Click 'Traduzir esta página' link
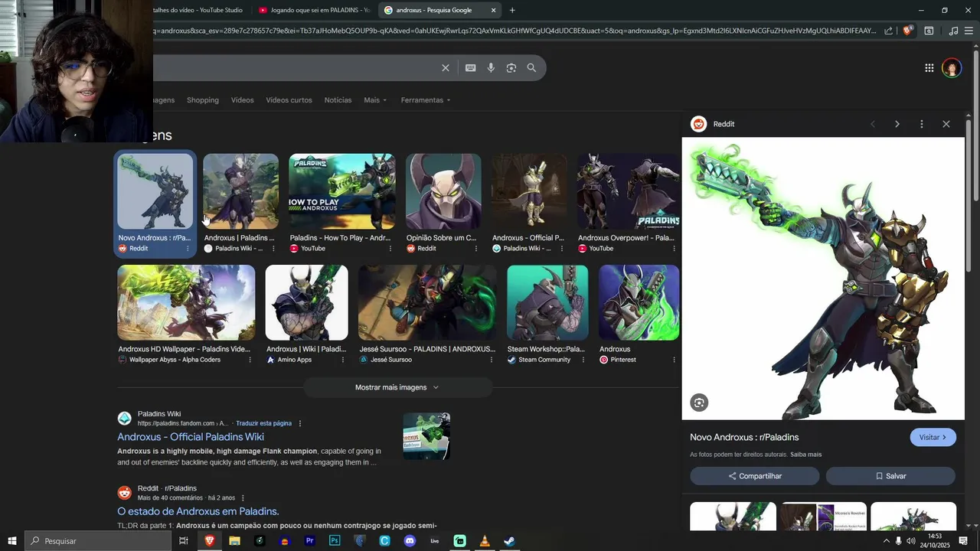Viewport: 980px width, 551px height. click(263, 423)
